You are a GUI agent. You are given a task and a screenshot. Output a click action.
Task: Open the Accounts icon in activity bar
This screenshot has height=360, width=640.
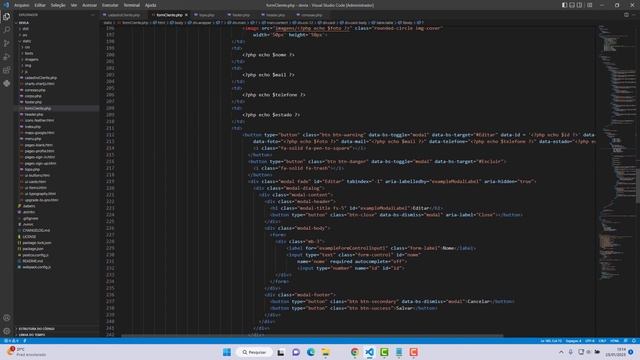coord(7,318)
